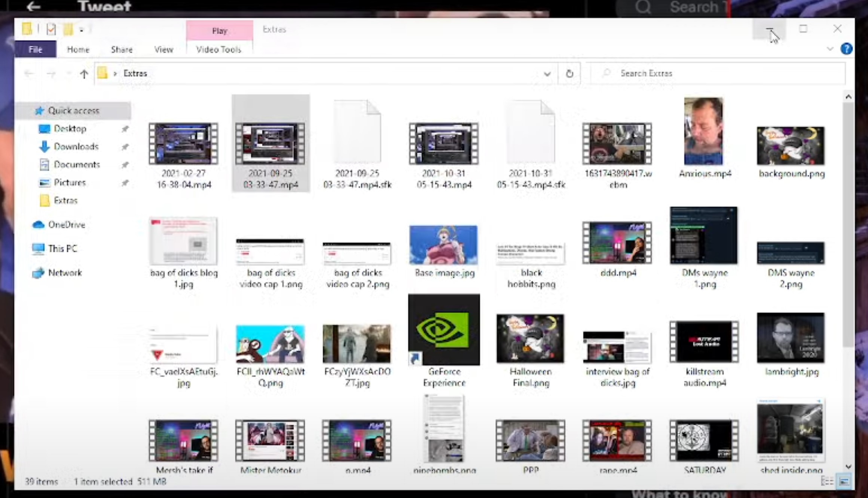Select the 2021-09-25 03-33-47.mp4.sfk file
Screen dimensions: 868x498
point(357,144)
